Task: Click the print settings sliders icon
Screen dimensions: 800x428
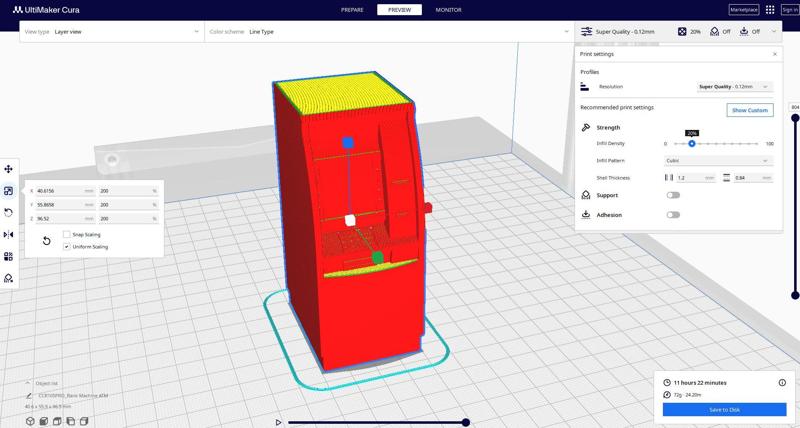Action: coord(586,32)
